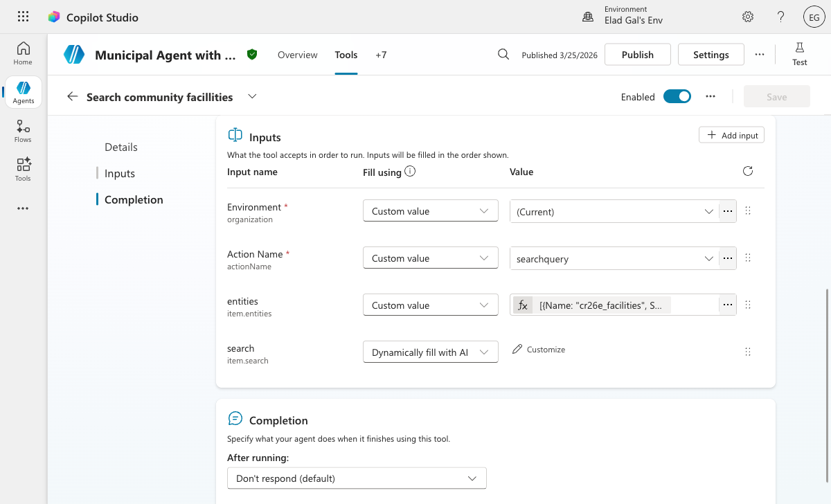Click the Add input button
Image resolution: width=831 pixels, height=504 pixels.
[x=731, y=135]
